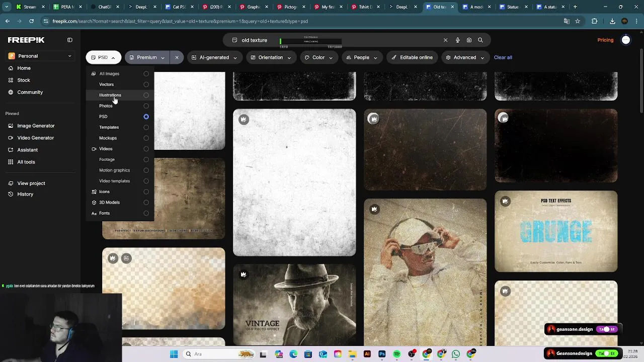The image size is (644, 362).
Task: Click the Freepik logo
Action: (26, 40)
